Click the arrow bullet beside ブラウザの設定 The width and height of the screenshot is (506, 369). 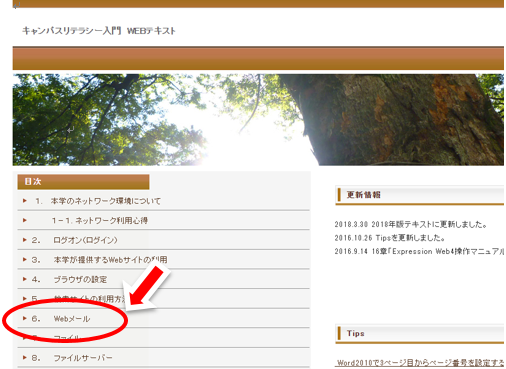[25, 279]
